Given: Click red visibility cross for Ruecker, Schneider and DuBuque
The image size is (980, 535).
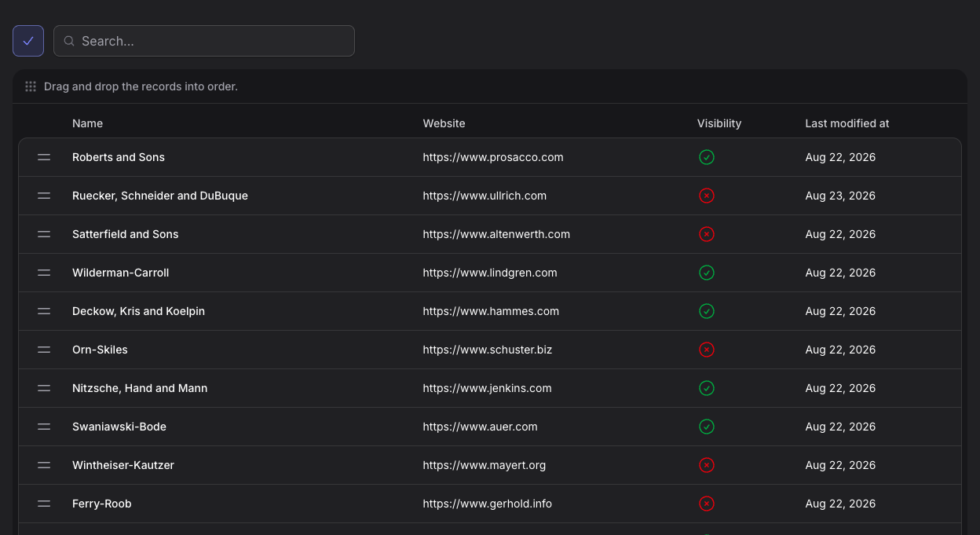Looking at the screenshot, I should [x=707, y=196].
